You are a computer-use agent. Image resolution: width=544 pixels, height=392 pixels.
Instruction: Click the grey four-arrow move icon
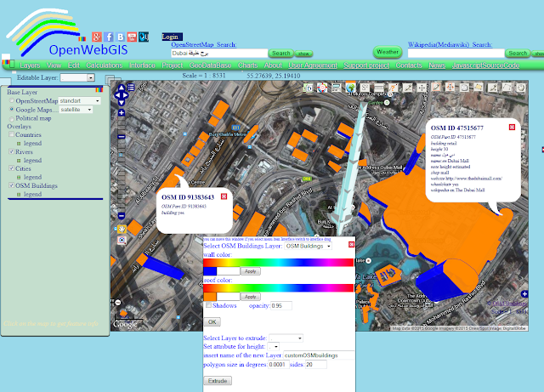pos(422,88)
